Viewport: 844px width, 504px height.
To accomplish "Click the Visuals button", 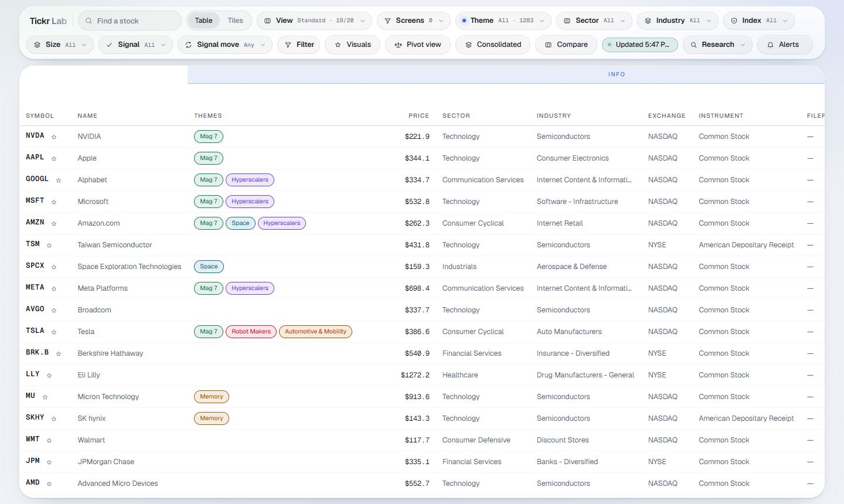I will coord(352,45).
